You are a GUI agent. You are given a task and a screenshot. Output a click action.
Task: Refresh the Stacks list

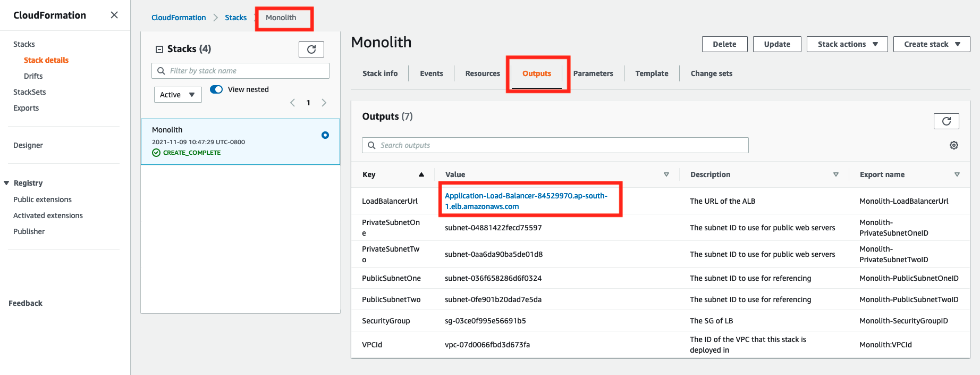[x=311, y=49]
